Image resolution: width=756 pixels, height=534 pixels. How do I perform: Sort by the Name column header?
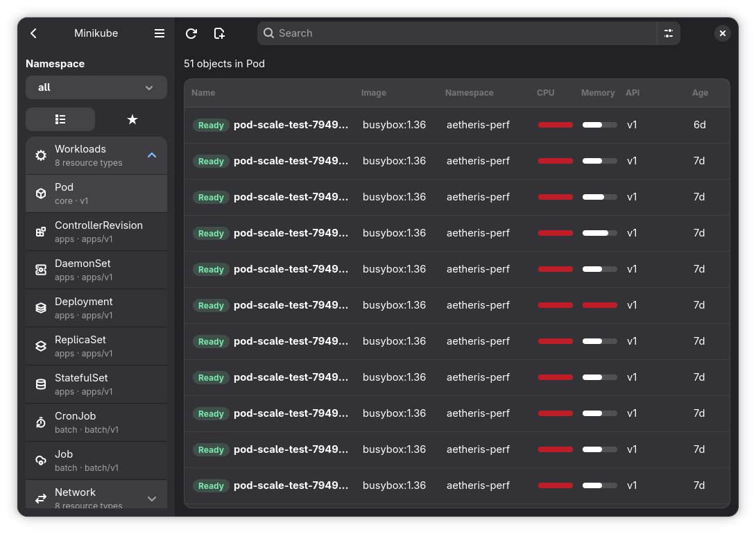pyautogui.click(x=203, y=92)
